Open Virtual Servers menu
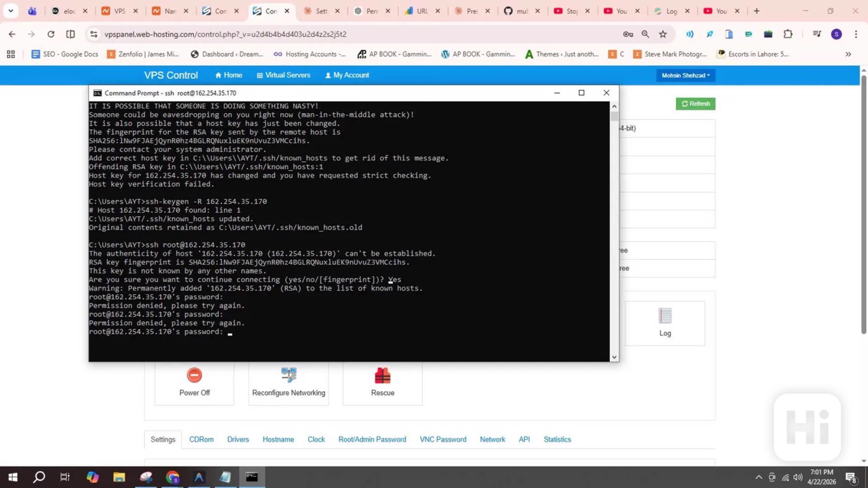868x488 pixels. (283, 75)
